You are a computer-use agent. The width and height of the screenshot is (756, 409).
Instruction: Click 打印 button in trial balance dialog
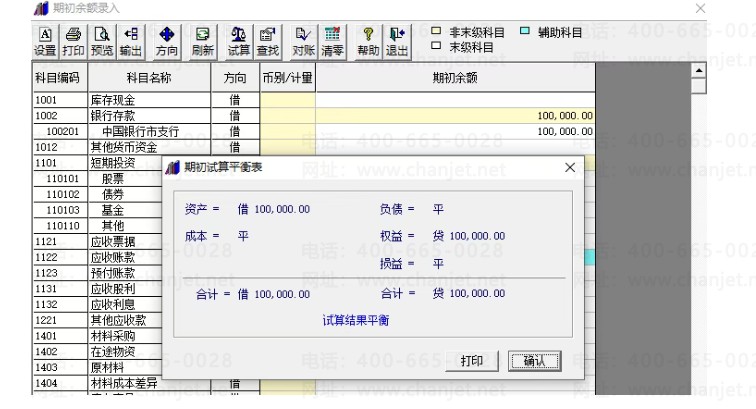point(472,361)
